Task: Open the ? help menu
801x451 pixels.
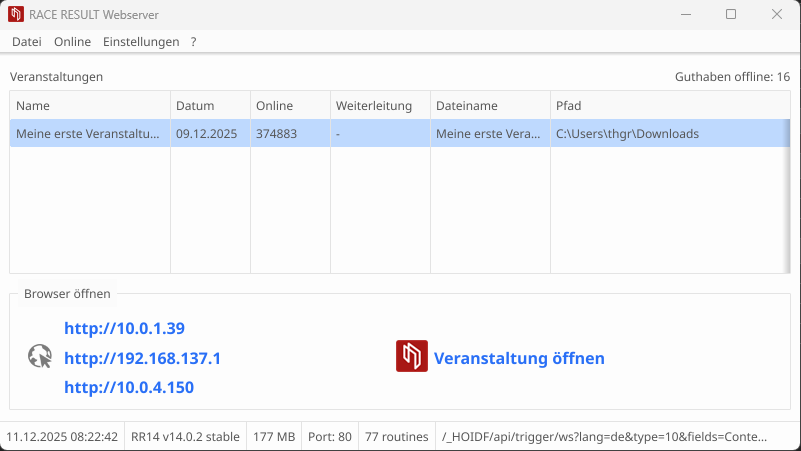Action: [193, 42]
